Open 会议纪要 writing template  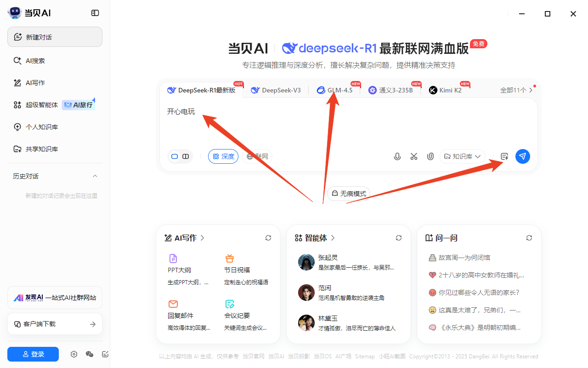pyautogui.click(x=246, y=316)
